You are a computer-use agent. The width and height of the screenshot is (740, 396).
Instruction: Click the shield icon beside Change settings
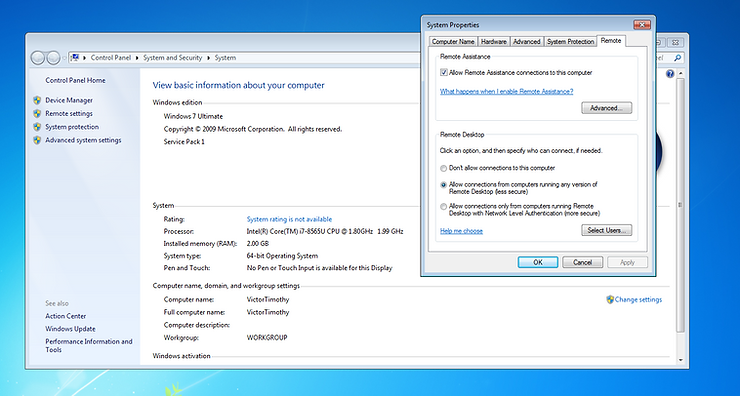click(610, 299)
